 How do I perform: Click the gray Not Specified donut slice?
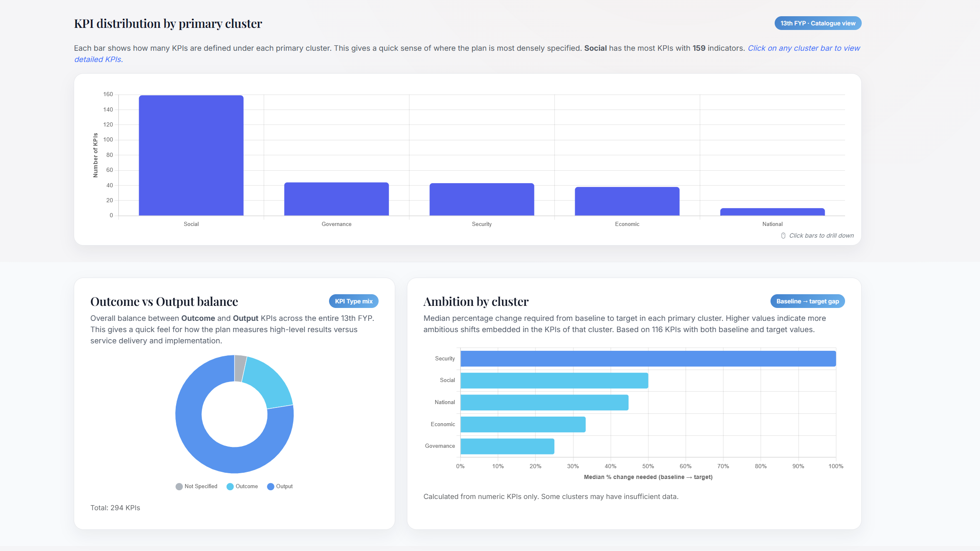click(x=240, y=368)
